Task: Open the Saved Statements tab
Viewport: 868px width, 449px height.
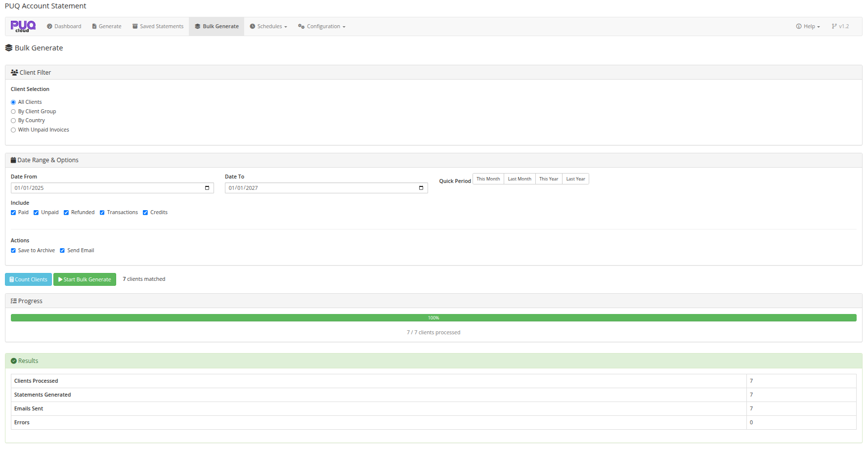Action: pos(158,27)
